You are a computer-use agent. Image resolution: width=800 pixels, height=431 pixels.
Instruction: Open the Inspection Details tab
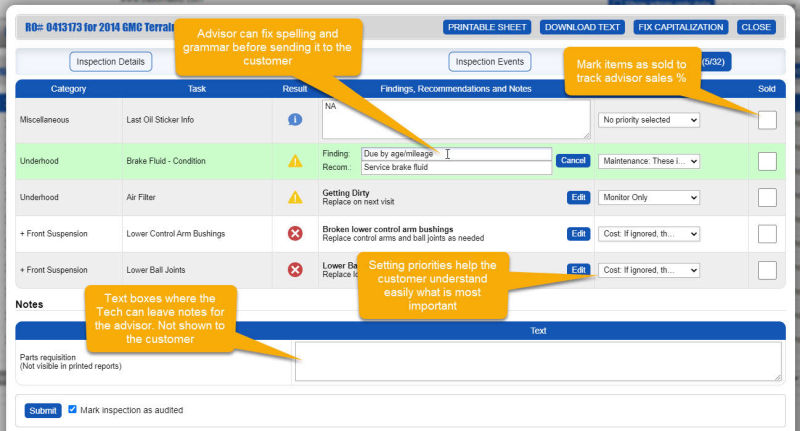[111, 62]
